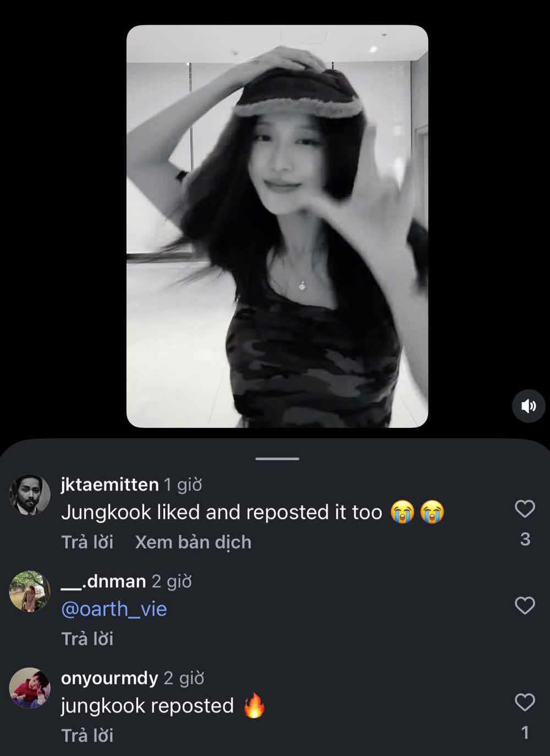Tap the black-and-white video to pause
This screenshot has width=550, height=756.
(x=277, y=226)
